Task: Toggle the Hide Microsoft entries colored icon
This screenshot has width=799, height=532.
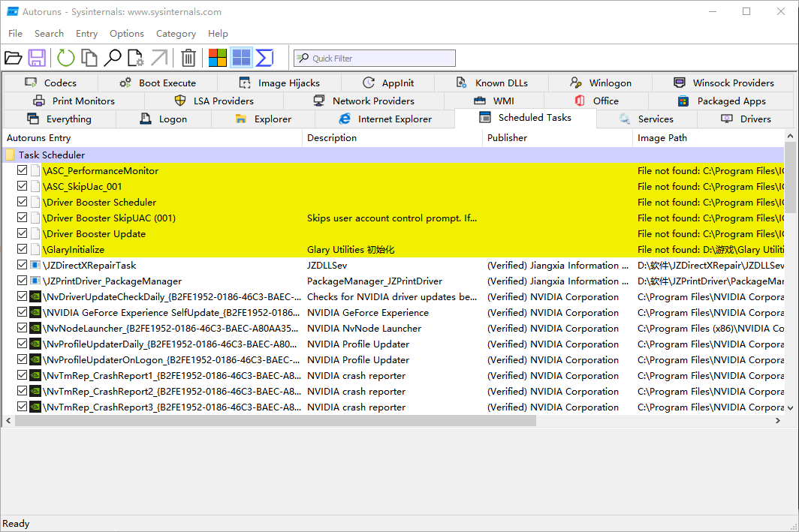Action: (x=218, y=58)
